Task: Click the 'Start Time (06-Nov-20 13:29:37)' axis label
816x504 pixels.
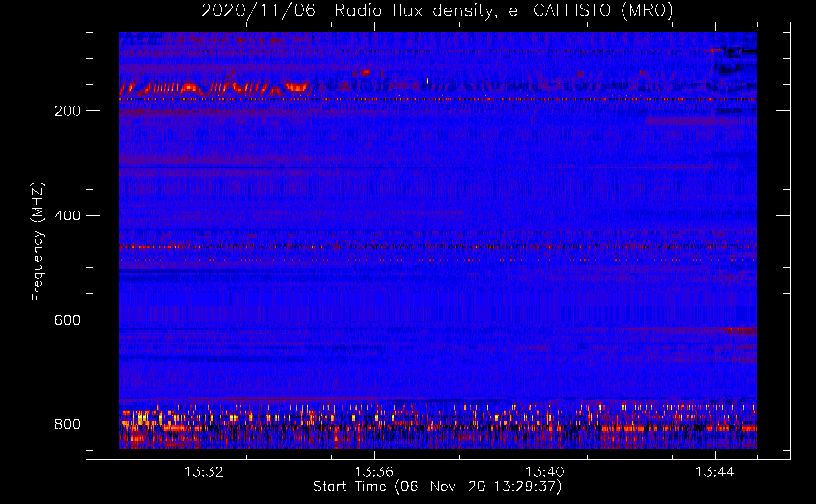Action: coord(437,486)
